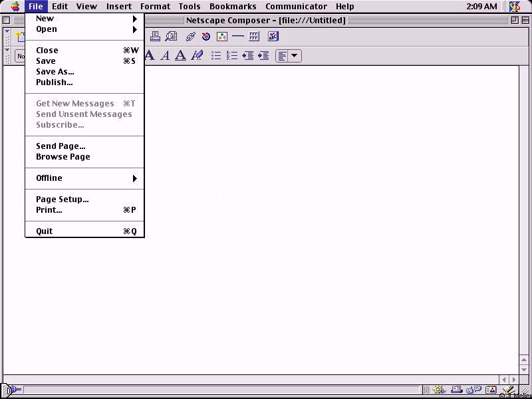Toggle italic text formatting
Viewport: 532px width, 399px height.
pyautogui.click(x=165, y=56)
